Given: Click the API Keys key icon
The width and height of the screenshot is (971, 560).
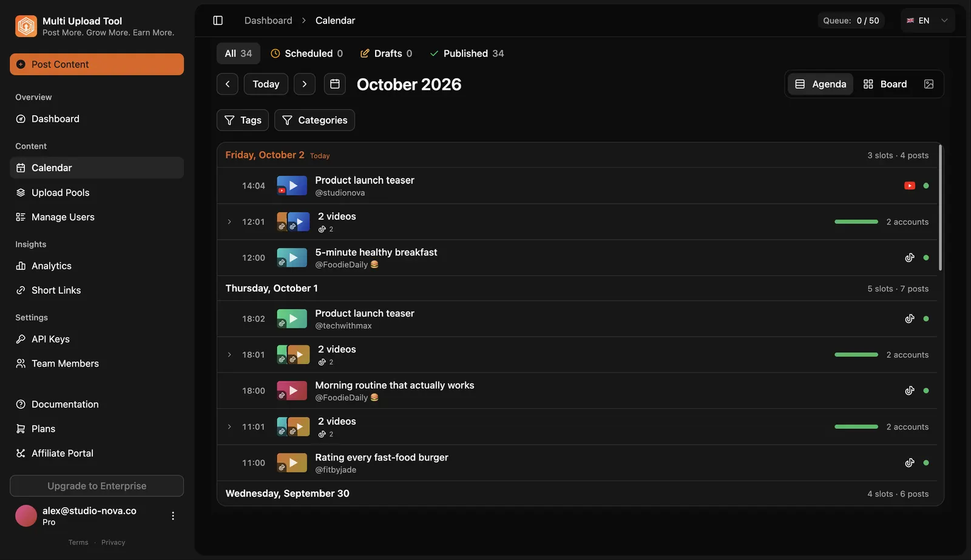Looking at the screenshot, I should 21,339.
